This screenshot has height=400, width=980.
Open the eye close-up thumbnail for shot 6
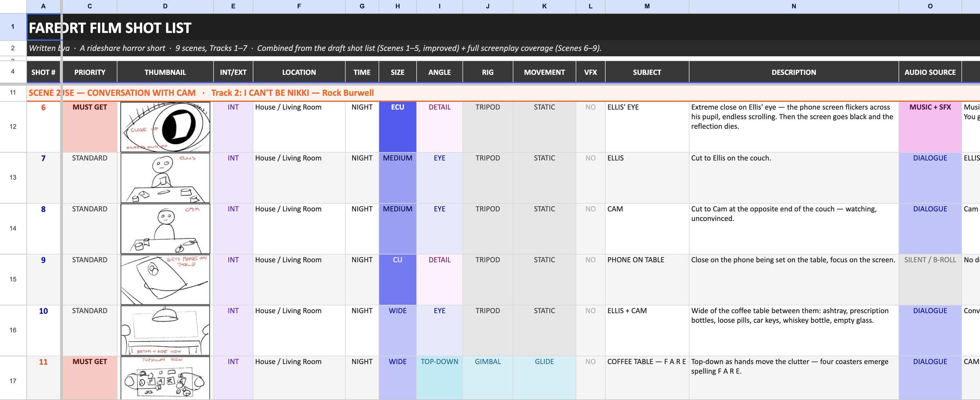pos(165,127)
